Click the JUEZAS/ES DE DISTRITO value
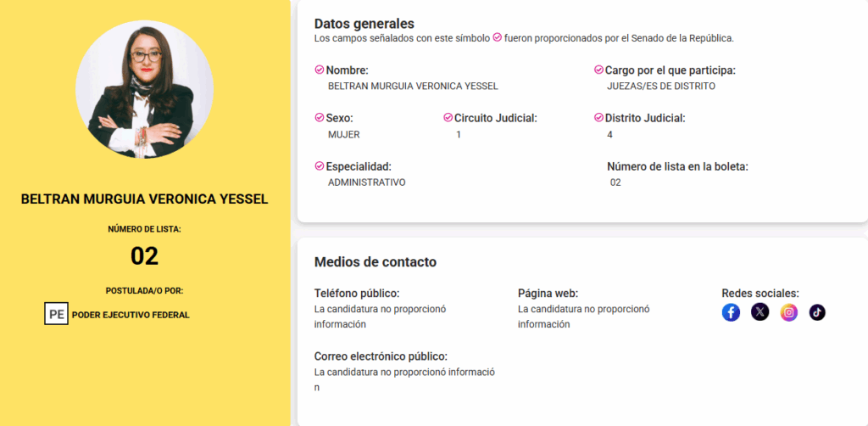Image resolution: width=868 pixels, height=426 pixels. 661,86
